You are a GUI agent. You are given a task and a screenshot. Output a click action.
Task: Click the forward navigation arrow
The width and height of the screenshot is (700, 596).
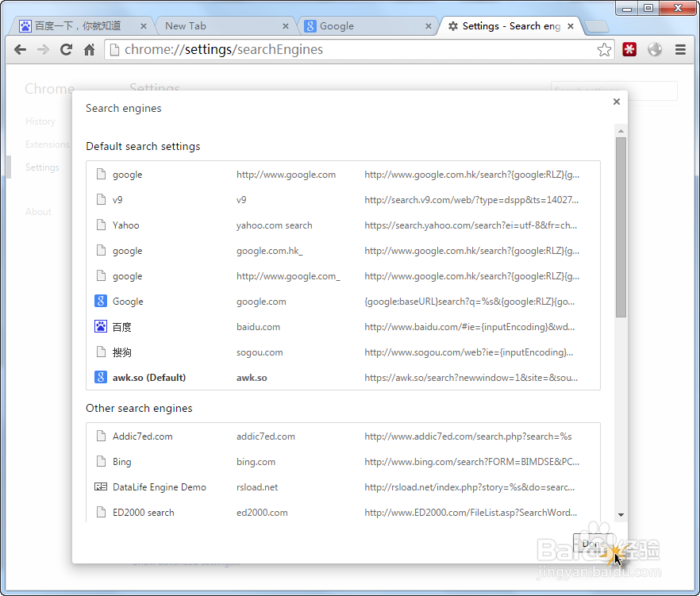point(44,49)
